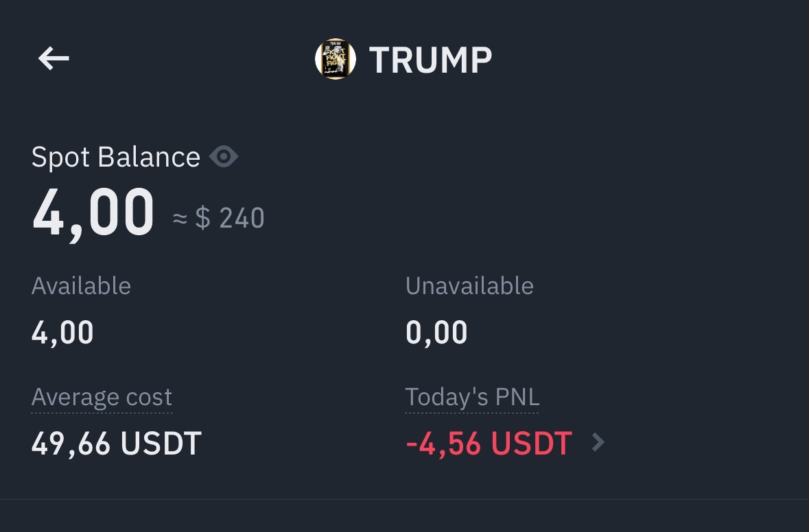Click the Spot Balance label
809x532 pixels.
pos(115,157)
